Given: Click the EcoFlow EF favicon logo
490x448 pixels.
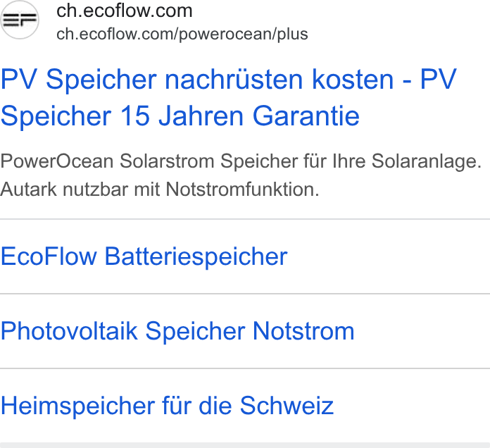Looking at the screenshot, I should point(20,20).
